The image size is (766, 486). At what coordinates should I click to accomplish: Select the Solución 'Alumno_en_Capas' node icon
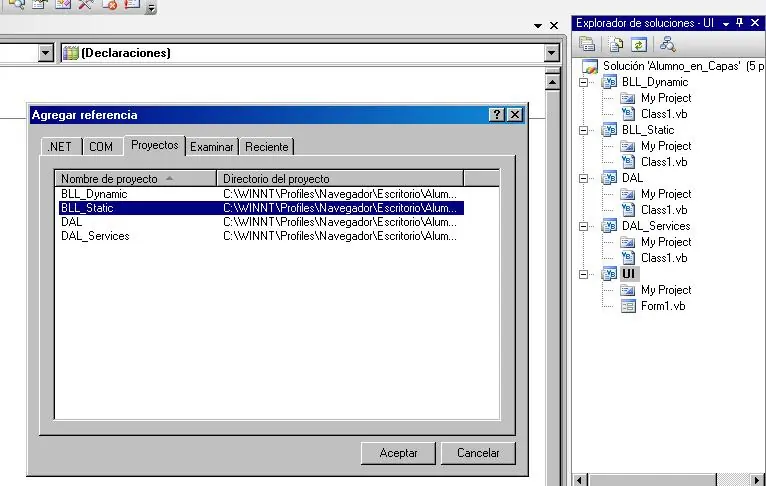click(590, 66)
